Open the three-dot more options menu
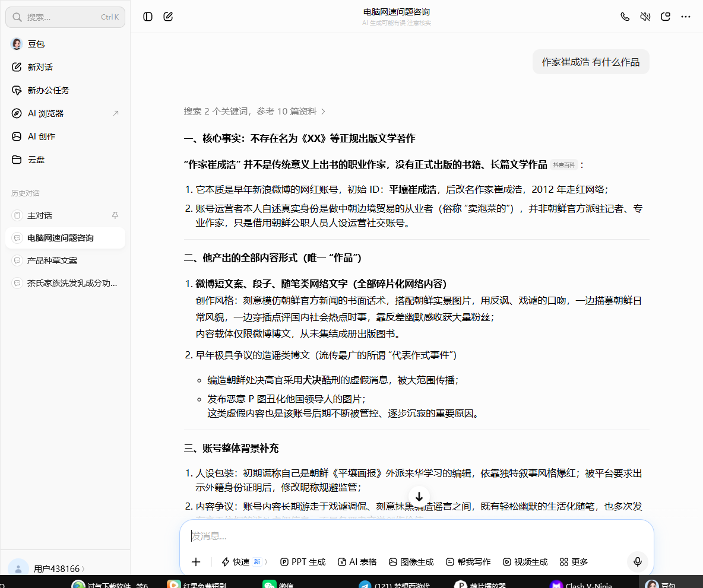 686,17
